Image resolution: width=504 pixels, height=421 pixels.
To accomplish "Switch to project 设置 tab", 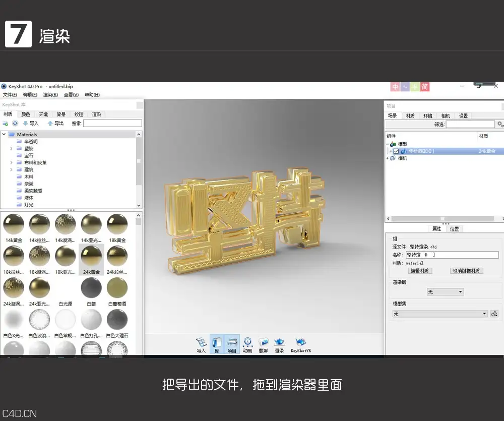I will pos(463,116).
